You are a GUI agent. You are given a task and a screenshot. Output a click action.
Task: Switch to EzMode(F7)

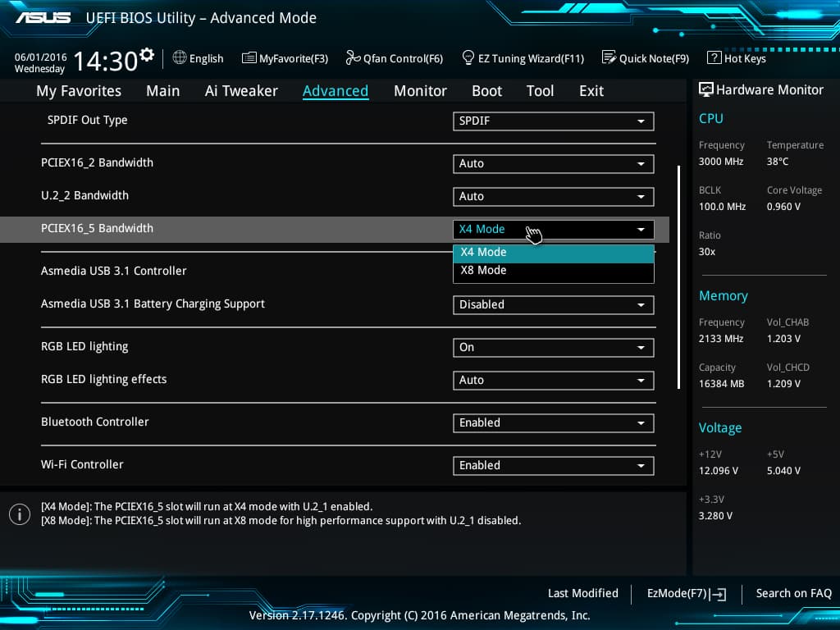(687, 594)
